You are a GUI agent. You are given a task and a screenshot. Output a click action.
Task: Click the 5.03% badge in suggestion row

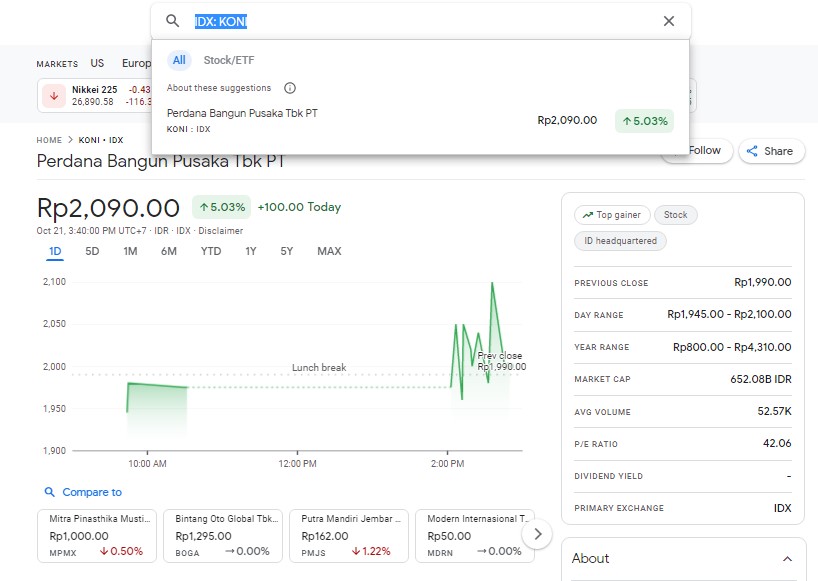coord(644,121)
